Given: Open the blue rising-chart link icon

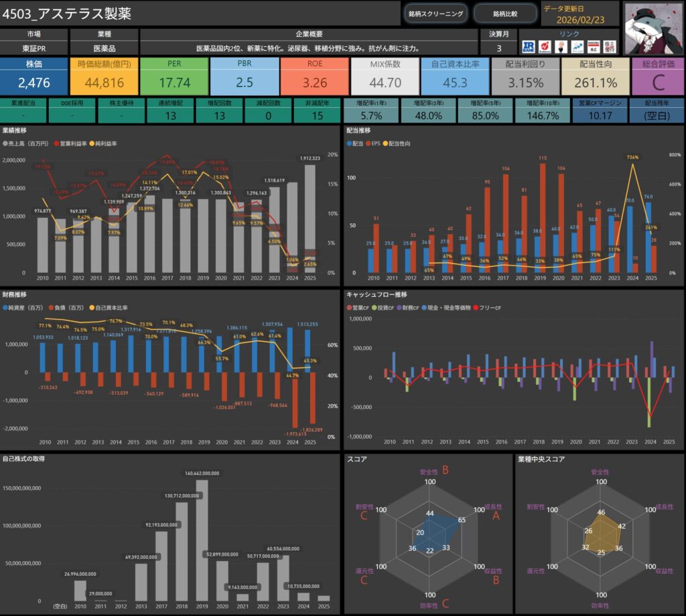Looking at the screenshot, I should pos(577,46).
